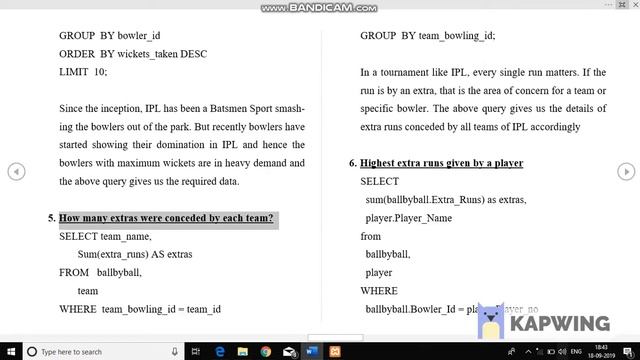Click the line 'ORDER BY wickets_taken DESC'
Viewport: 640px width, 360px height.
pos(133,54)
